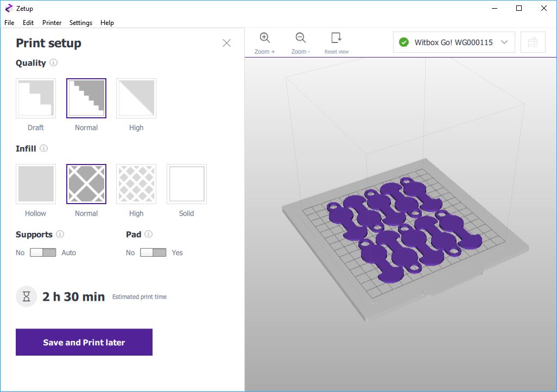Toggle the Supports switch to Auto
This screenshot has height=392, width=557.
[43, 252]
